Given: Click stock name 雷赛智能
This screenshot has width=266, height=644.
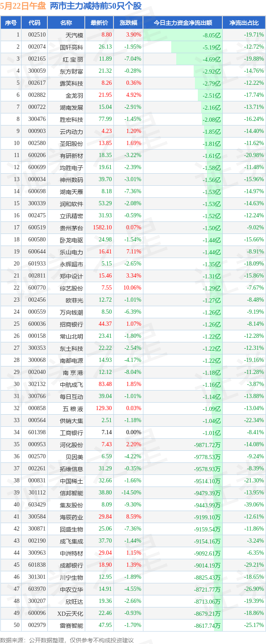Looking at the screenshot, I should click(71, 625).
